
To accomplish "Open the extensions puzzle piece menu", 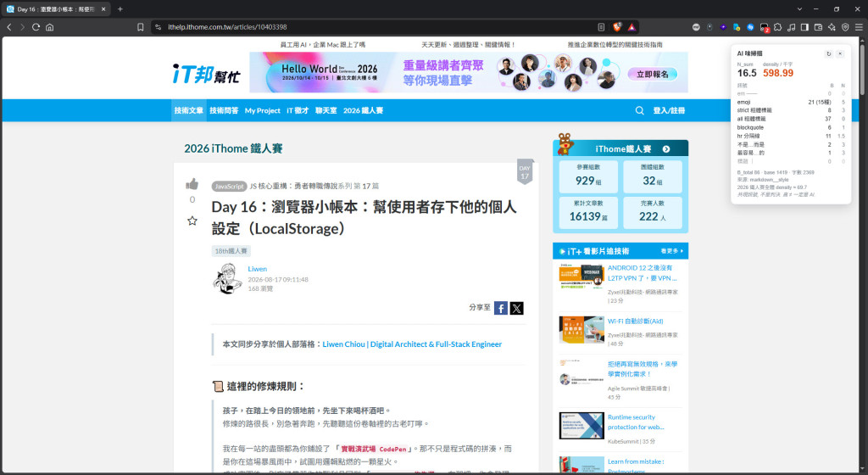I will click(778, 26).
